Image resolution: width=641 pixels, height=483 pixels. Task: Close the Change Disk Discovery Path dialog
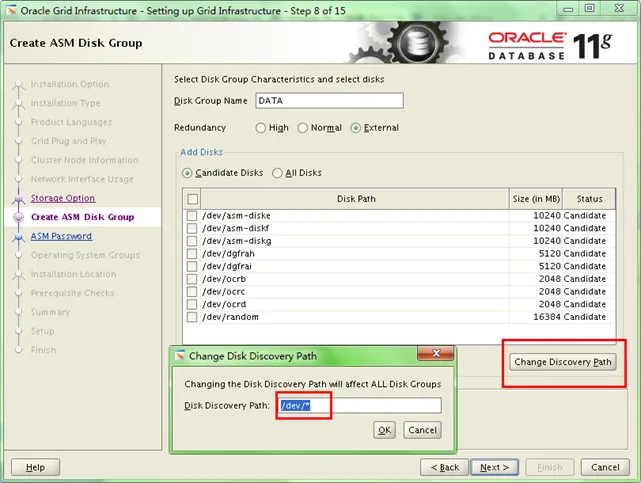pos(436,355)
